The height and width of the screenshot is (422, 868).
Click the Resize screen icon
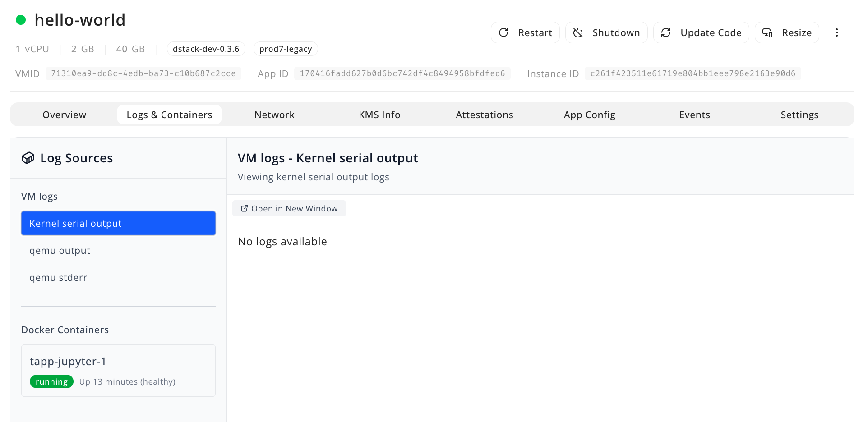[767, 32]
